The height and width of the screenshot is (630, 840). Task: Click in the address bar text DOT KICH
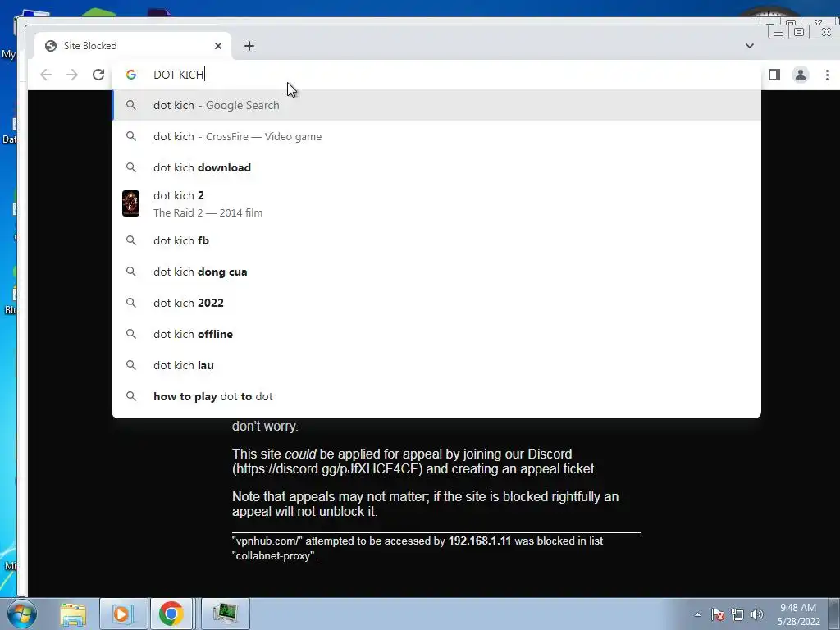pyautogui.click(x=178, y=75)
